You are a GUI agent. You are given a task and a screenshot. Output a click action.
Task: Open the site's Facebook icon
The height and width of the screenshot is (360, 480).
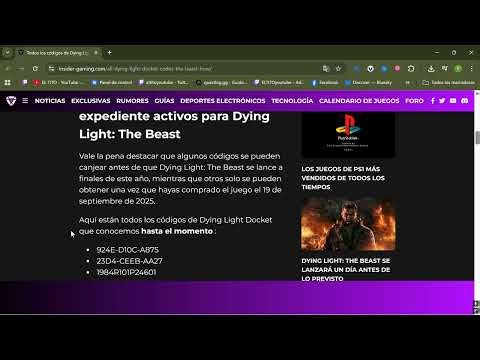[x=433, y=101]
